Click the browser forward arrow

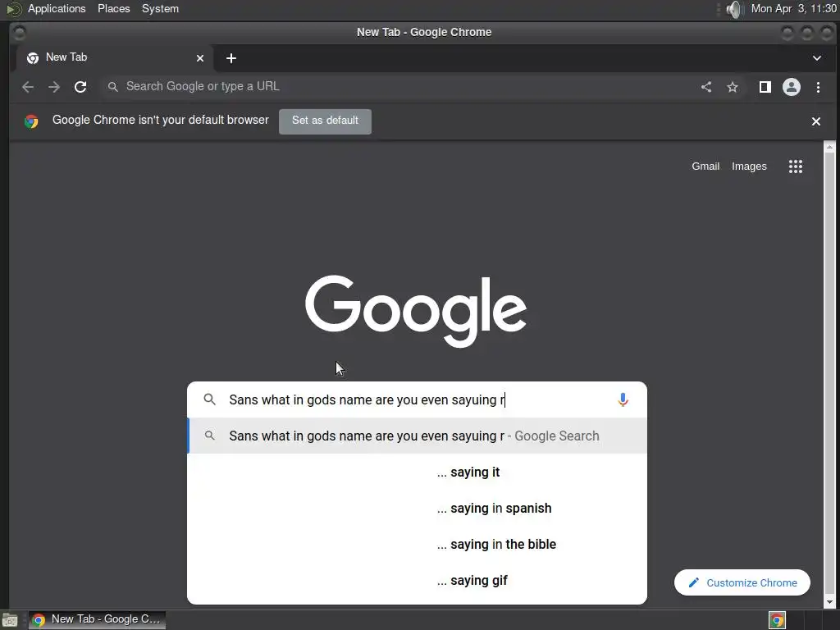pos(54,87)
